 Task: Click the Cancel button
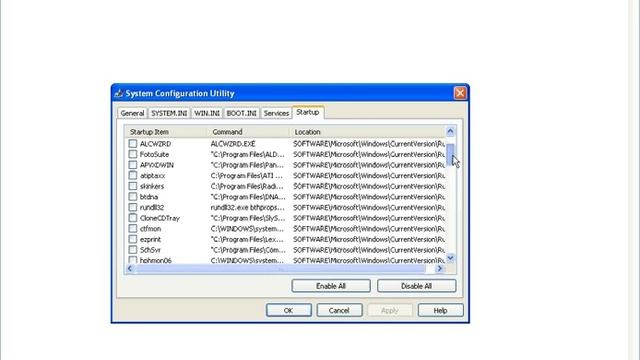(339, 311)
